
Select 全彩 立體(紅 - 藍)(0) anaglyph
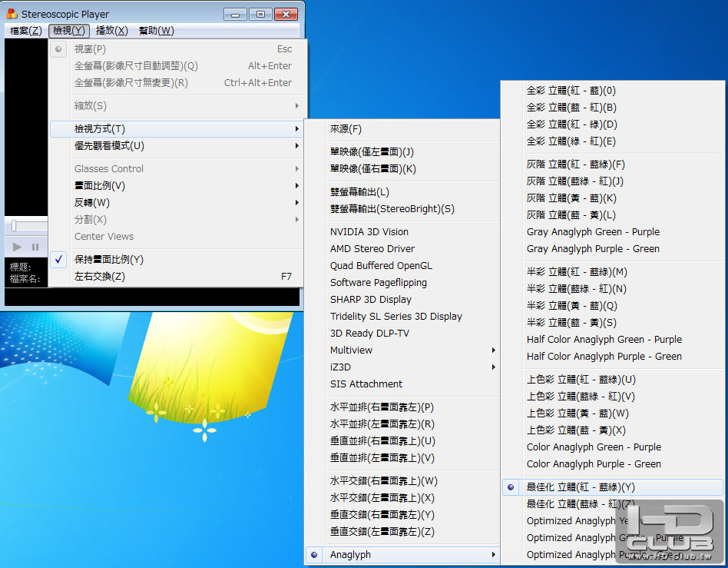tap(613, 91)
